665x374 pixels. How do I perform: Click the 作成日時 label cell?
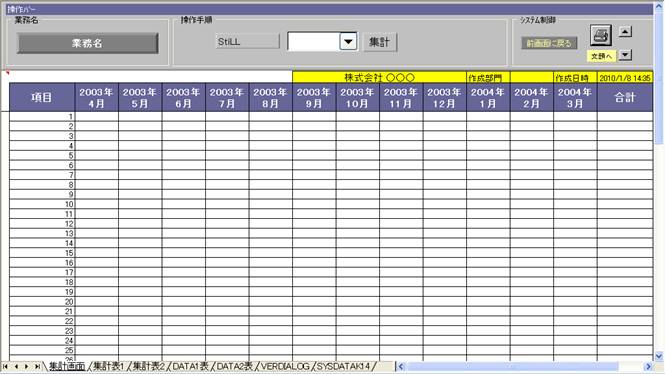575,78
